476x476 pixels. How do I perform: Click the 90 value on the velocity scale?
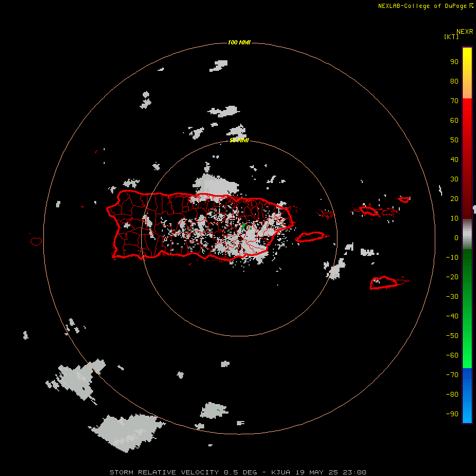point(454,62)
